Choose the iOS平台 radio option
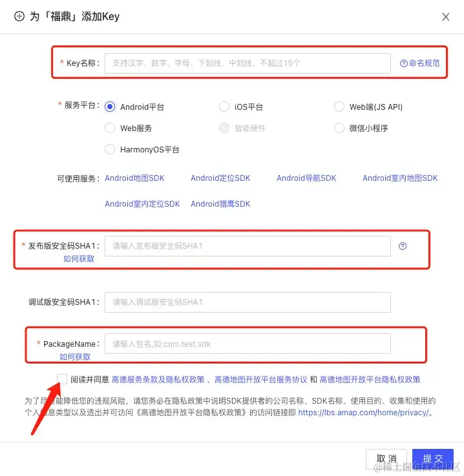Screen dimensions: 464x476 click(224, 107)
